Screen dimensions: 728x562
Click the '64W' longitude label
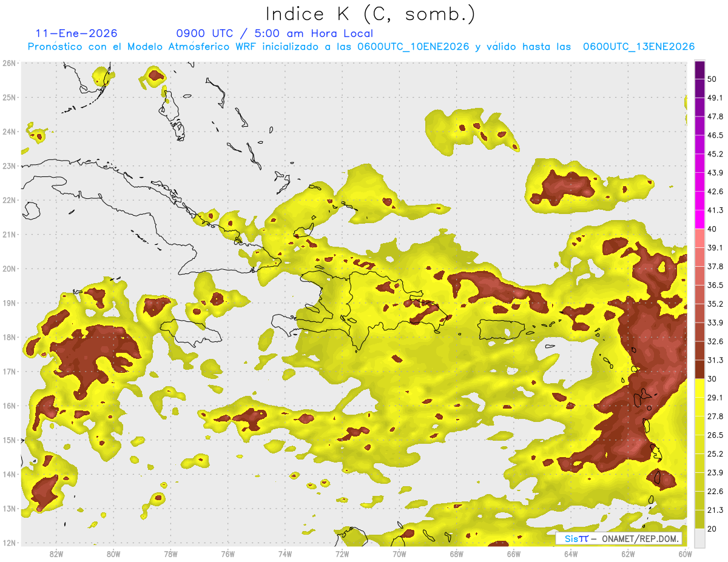570,554
